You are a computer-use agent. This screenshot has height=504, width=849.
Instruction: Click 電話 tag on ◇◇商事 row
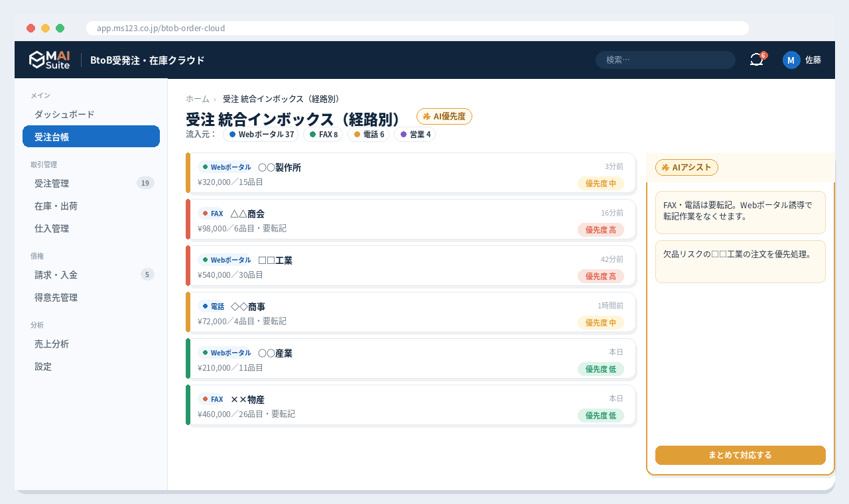click(x=213, y=306)
